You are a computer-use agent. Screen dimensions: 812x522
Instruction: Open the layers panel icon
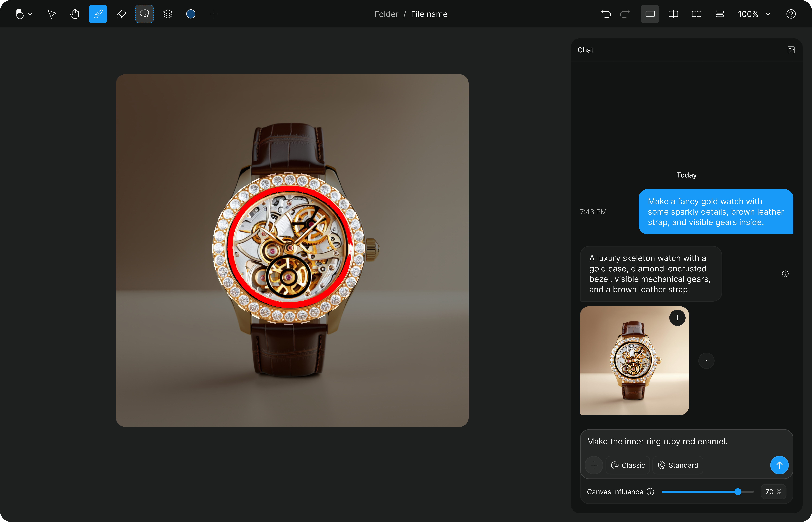(x=167, y=14)
